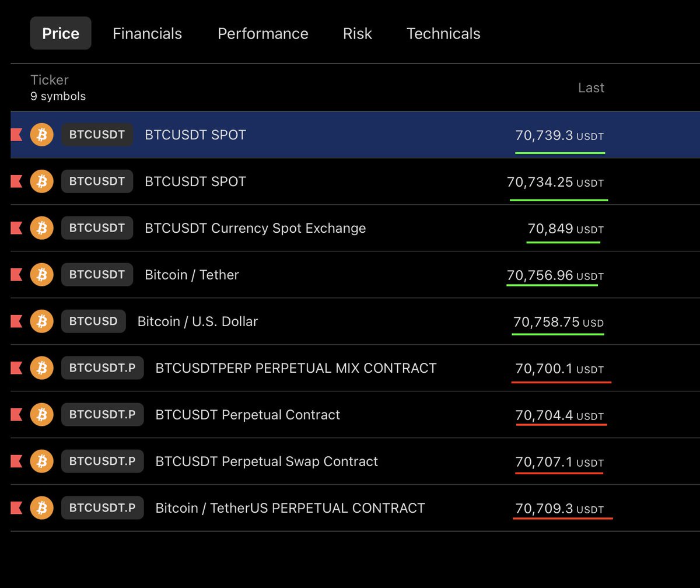Click the 70,758.75 USD price
Image resolution: width=700 pixels, height=588 pixels.
(x=559, y=322)
